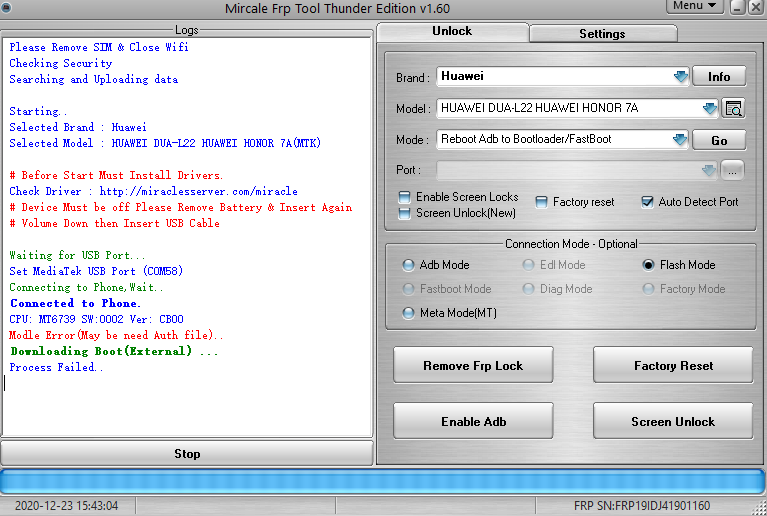Click Enable Adb button

(473, 421)
